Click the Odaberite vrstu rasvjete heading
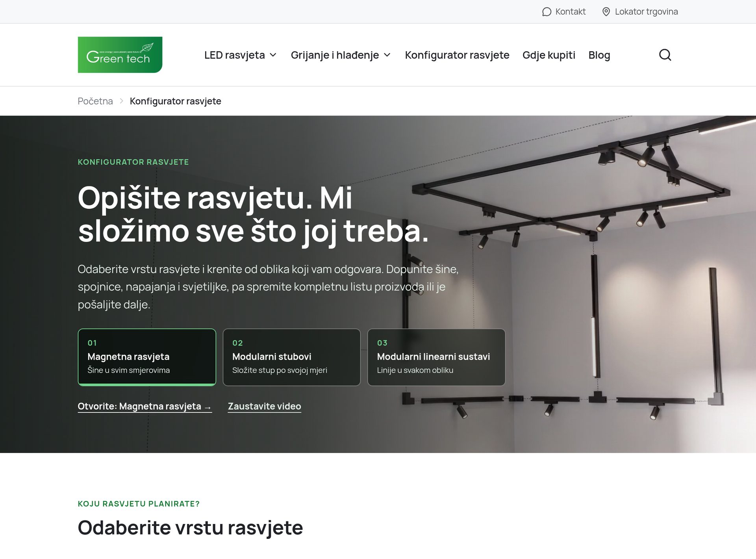Viewport: 756px width, 559px height. click(x=190, y=528)
